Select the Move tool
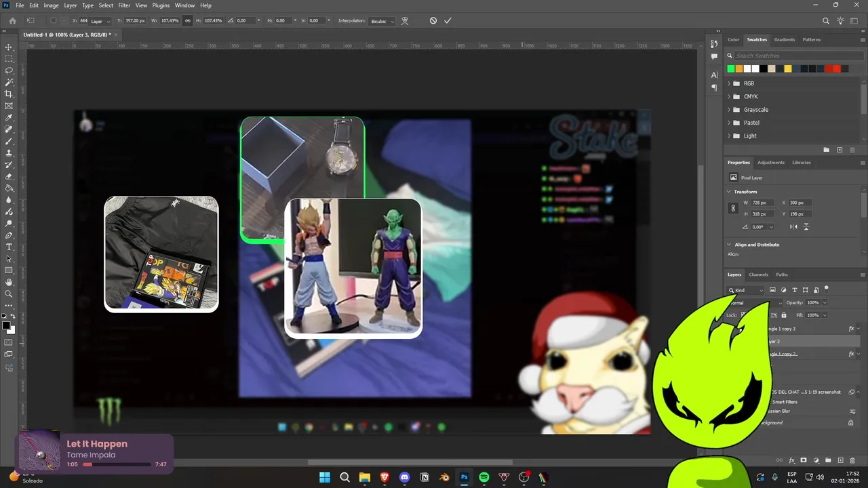The width and height of the screenshot is (868, 488). [9, 47]
